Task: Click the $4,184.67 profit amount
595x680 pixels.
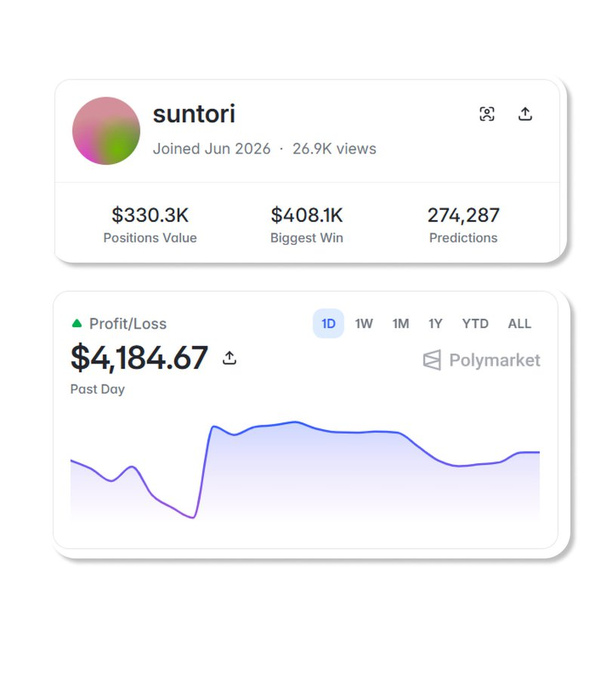Action: [x=139, y=358]
